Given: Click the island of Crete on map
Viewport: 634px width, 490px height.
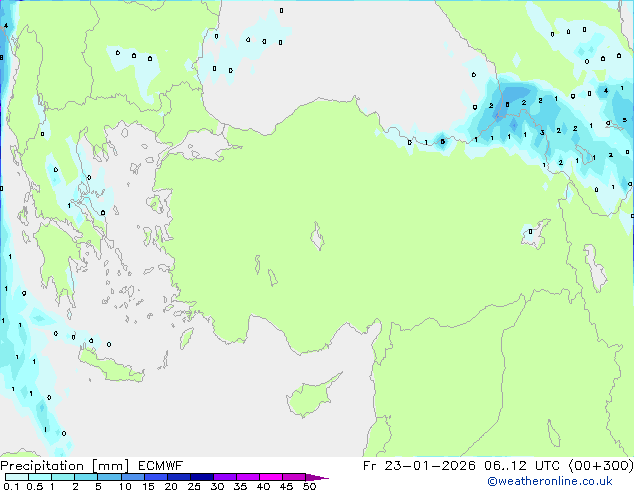Looking at the screenshot, I should point(111,366).
